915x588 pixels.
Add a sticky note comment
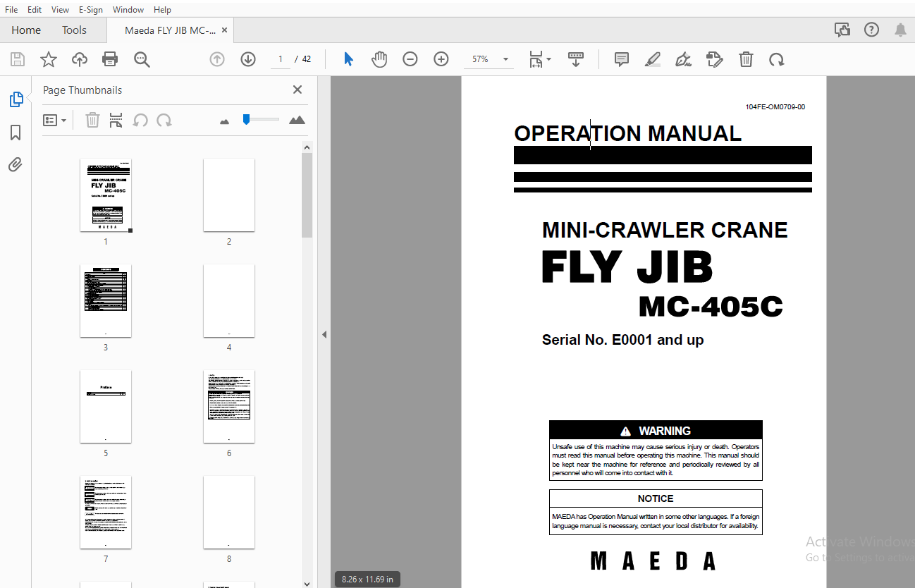tap(622, 59)
